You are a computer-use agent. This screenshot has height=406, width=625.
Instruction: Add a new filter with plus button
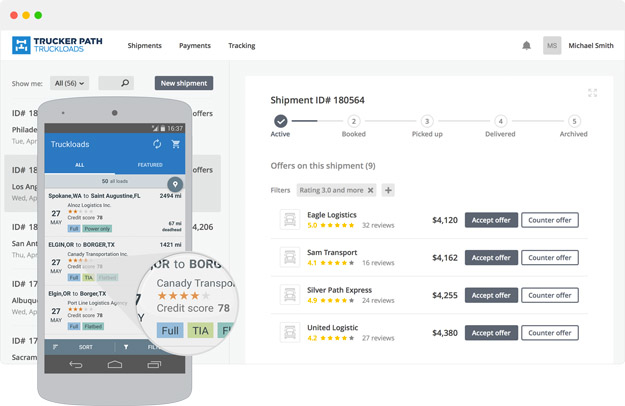point(388,190)
